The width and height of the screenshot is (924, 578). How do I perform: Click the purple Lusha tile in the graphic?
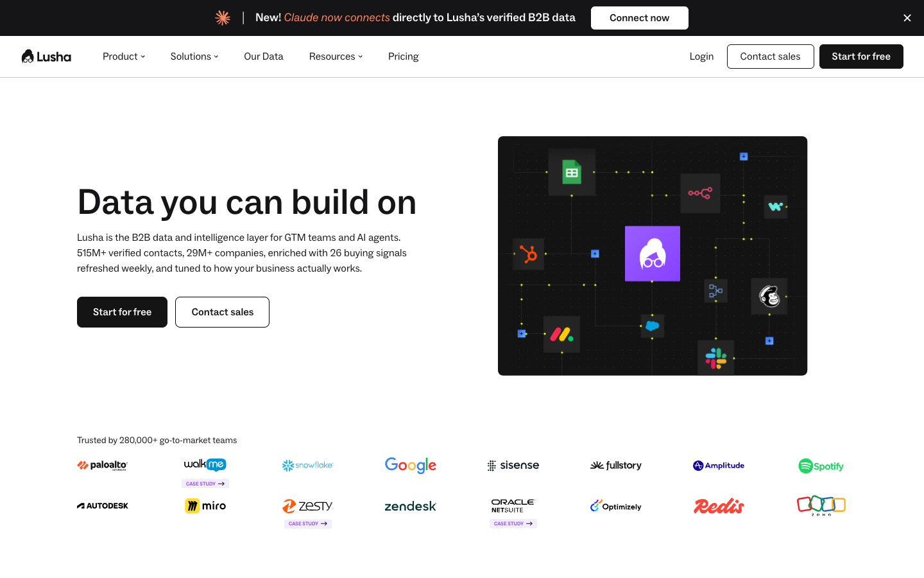(653, 254)
